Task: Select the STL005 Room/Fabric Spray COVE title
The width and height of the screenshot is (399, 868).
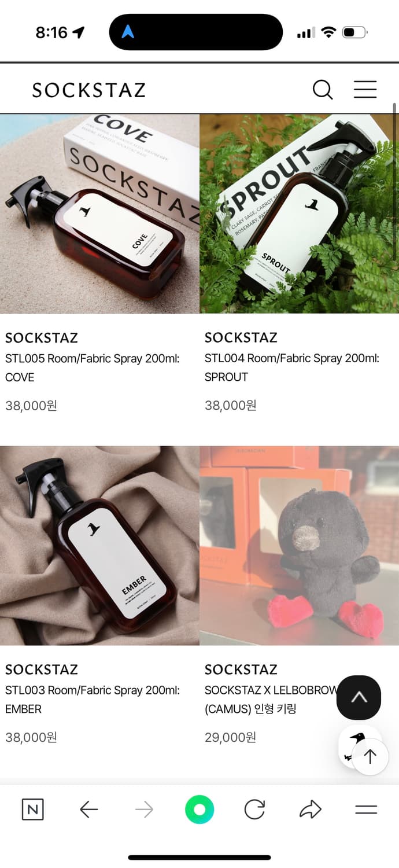Action: click(93, 367)
